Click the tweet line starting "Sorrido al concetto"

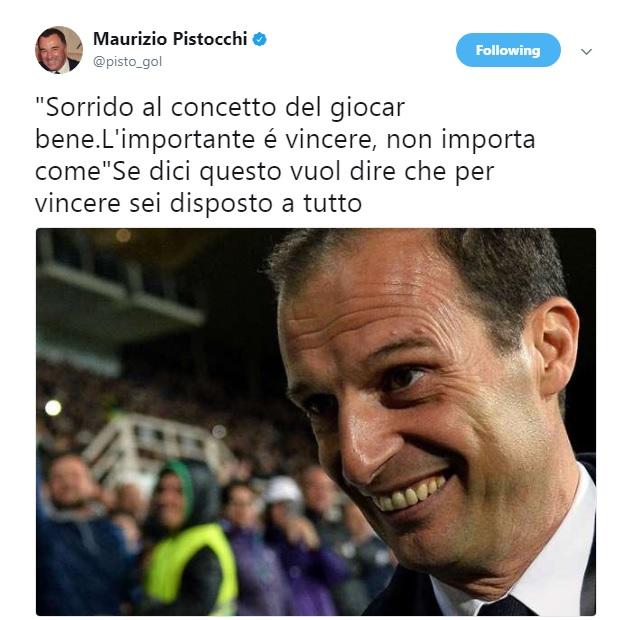click(220, 107)
